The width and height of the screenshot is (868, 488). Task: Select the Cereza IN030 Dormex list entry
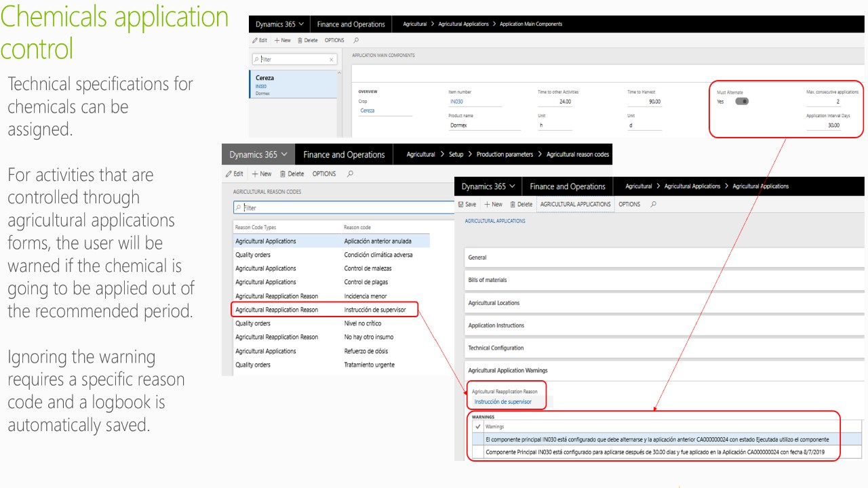click(x=293, y=85)
